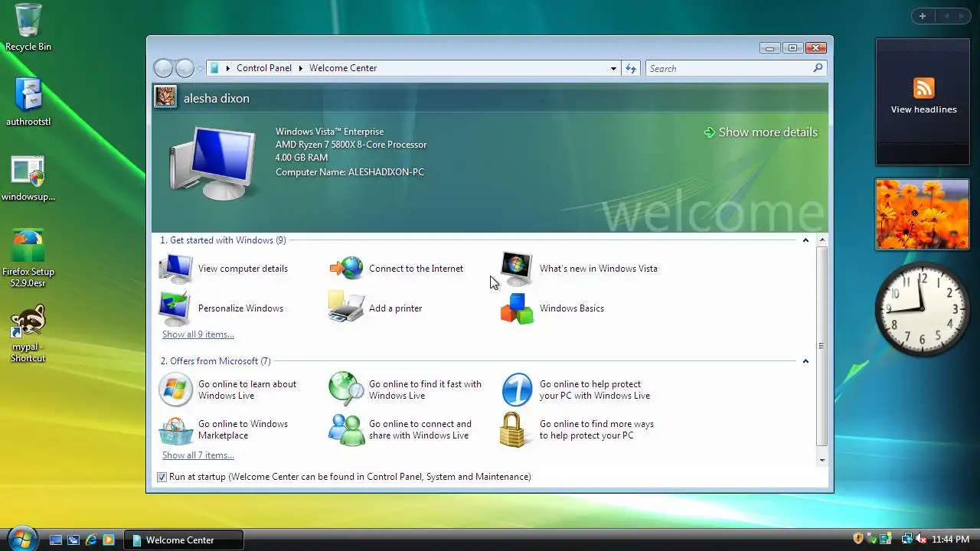Open the Windows Basics icon
Viewport: 980px width, 551px height.
click(x=517, y=308)
